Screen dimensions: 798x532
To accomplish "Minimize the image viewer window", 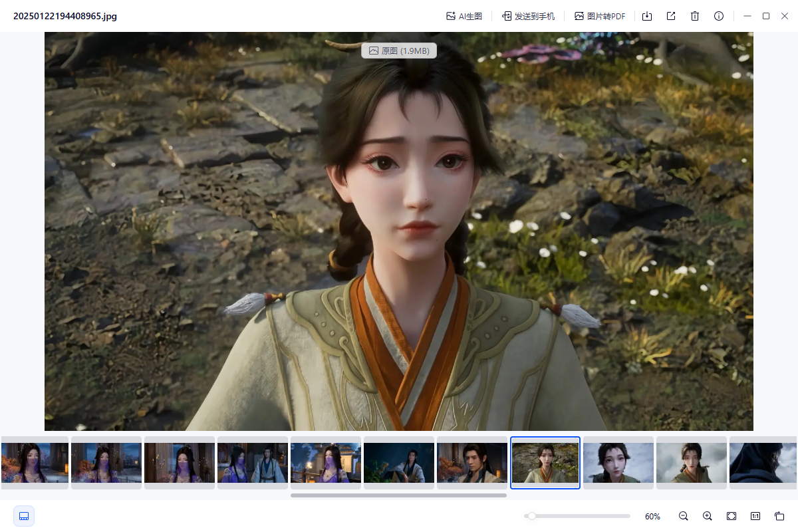I will point(747,16).
